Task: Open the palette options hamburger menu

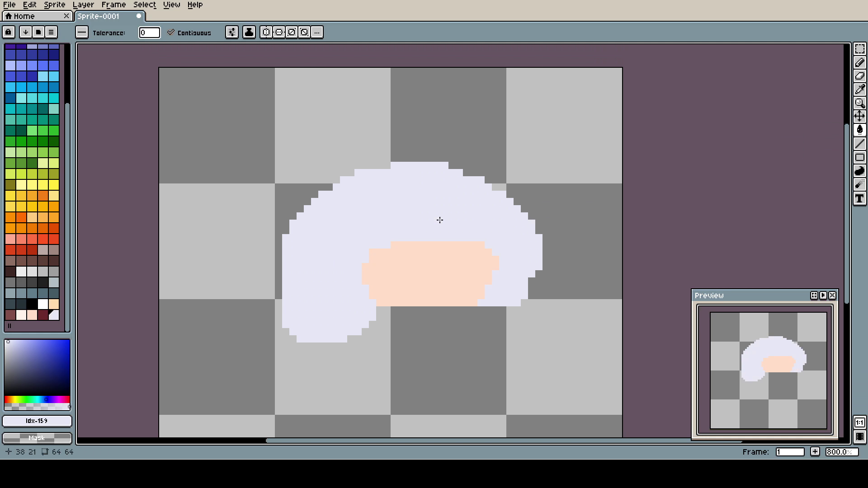Action: point(51,32)
